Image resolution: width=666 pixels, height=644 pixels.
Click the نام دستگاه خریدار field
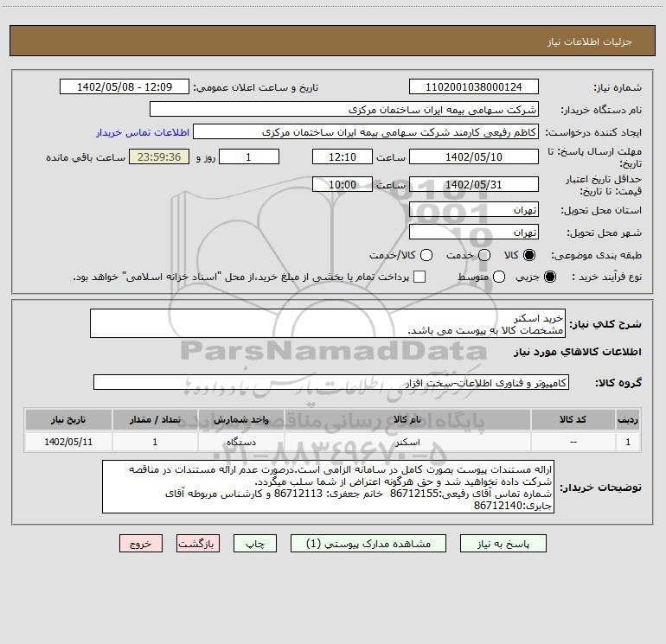pyautogui.click(x=344, y=110)
